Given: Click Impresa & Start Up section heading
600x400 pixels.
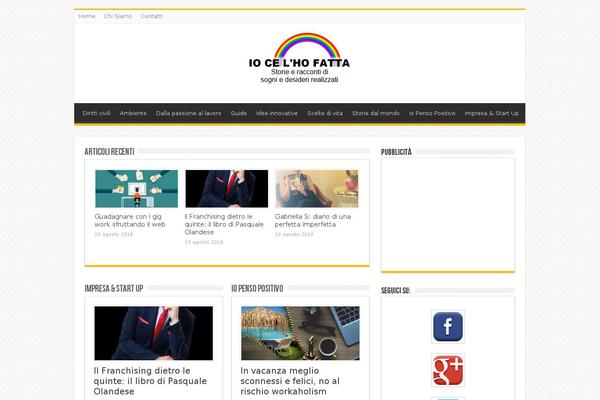Looking at the screenshot, I should (114, 288).
